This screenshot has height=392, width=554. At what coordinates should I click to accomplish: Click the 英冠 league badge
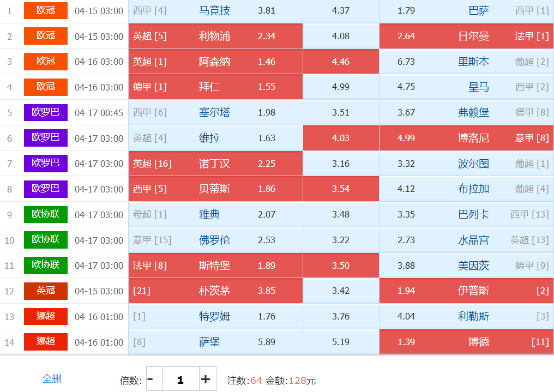[x=46, y=291]
